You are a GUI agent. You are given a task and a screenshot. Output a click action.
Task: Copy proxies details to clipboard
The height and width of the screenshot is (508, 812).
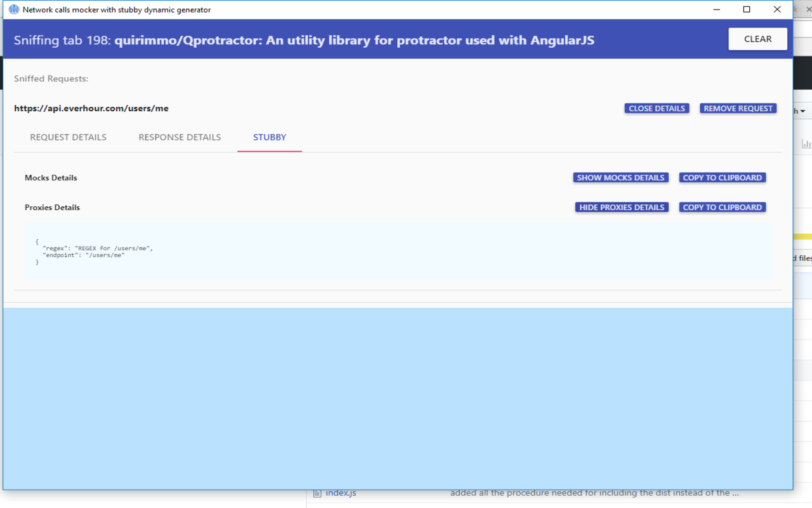click(723, 208)
